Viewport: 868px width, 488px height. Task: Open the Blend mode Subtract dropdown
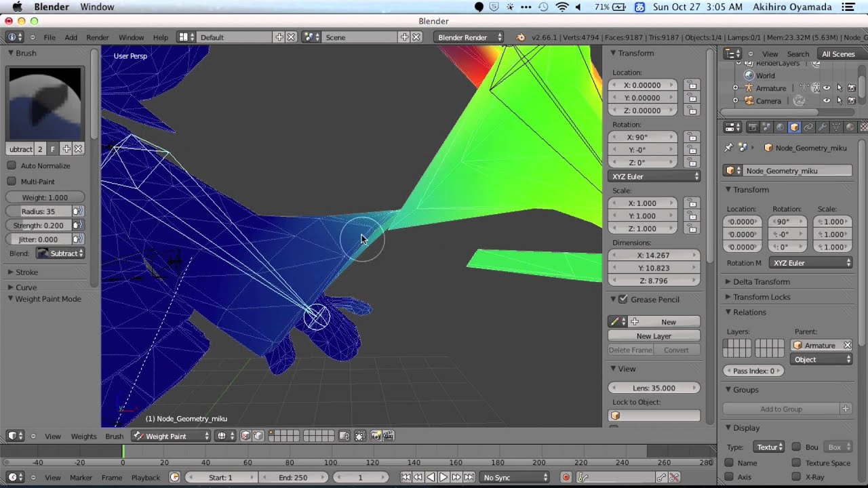click(x=60, y=253)
